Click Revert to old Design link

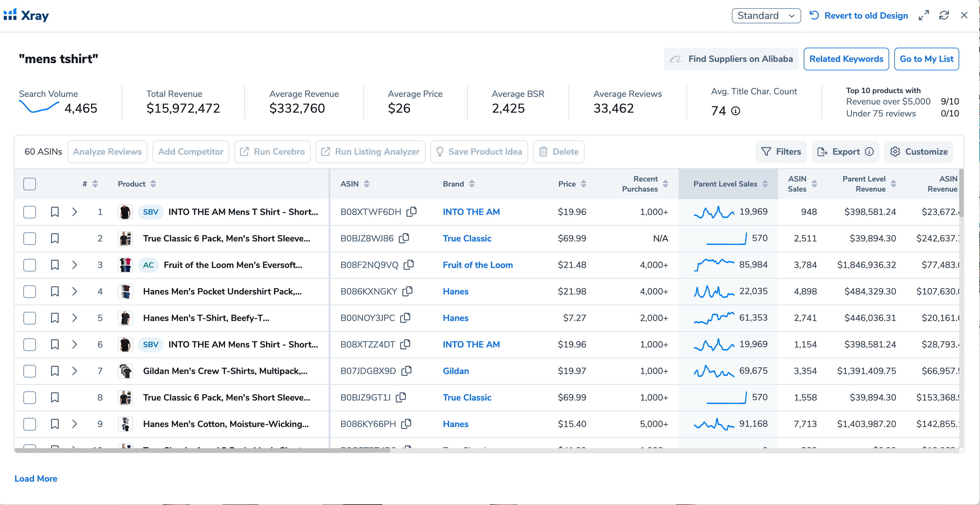[x=859, y=15]
